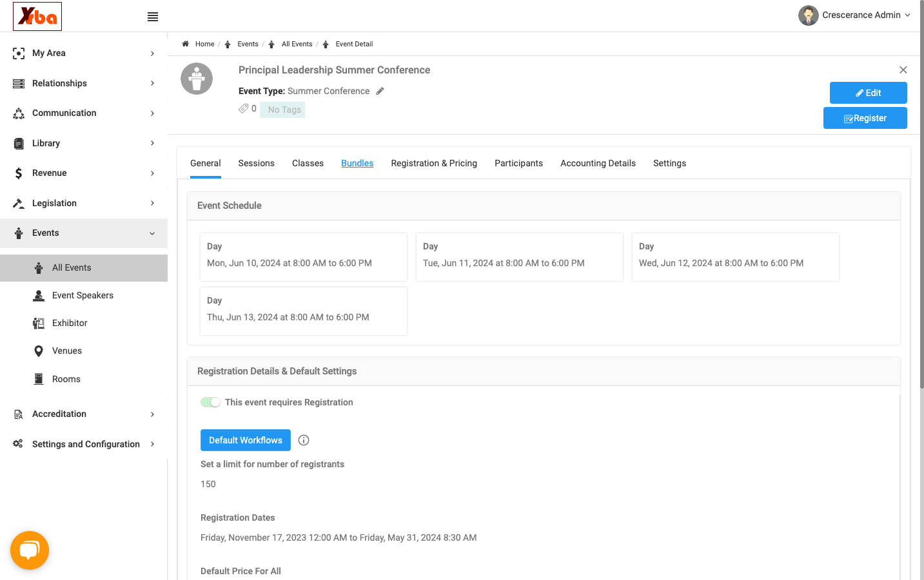Click the Event Speakers icon in sidebar
Viewport: 924px width, 580px height.
click(x=39, y=295)
